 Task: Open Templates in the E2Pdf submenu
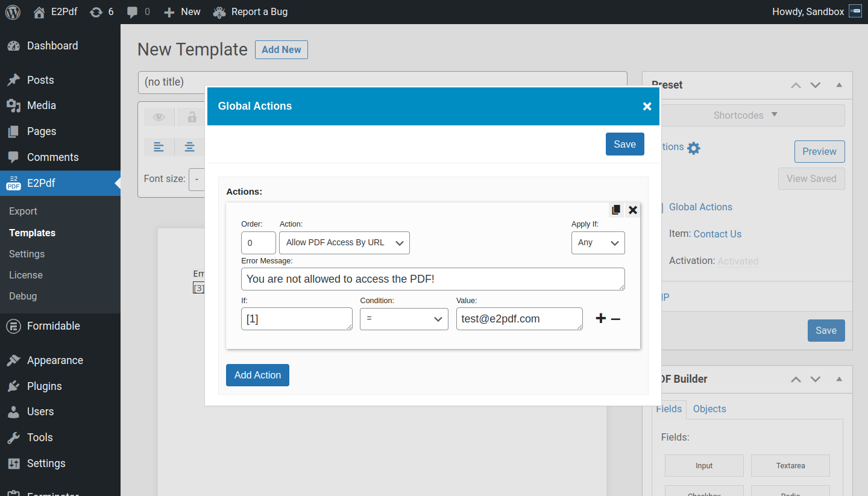click(32, 233)
